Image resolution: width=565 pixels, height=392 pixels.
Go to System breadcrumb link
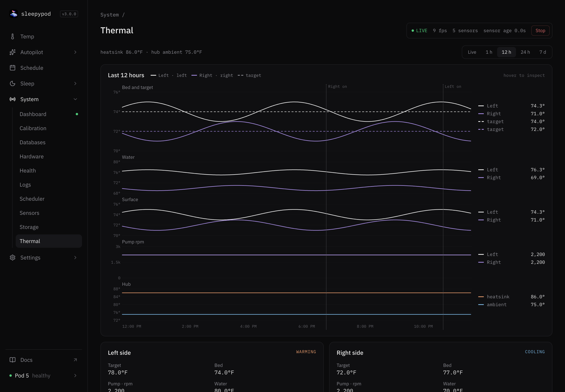coord(109,15)
